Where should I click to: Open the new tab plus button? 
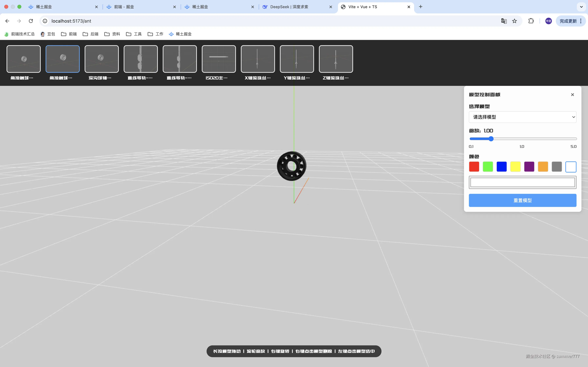421,7
